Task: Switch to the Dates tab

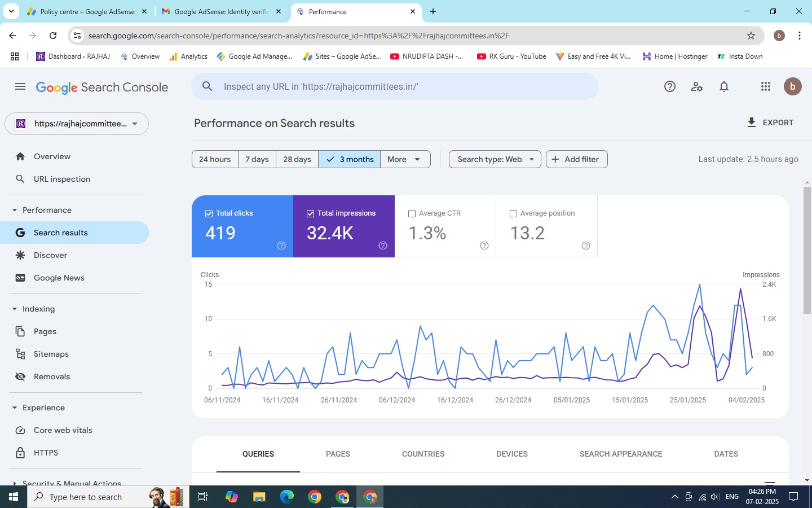Action: pyautogui.click(x=726, y=454)
